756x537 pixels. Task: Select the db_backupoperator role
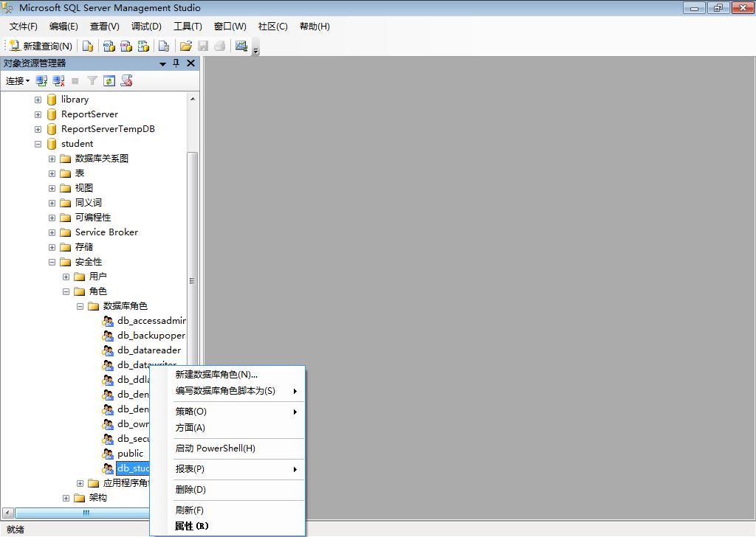point(151,335)
